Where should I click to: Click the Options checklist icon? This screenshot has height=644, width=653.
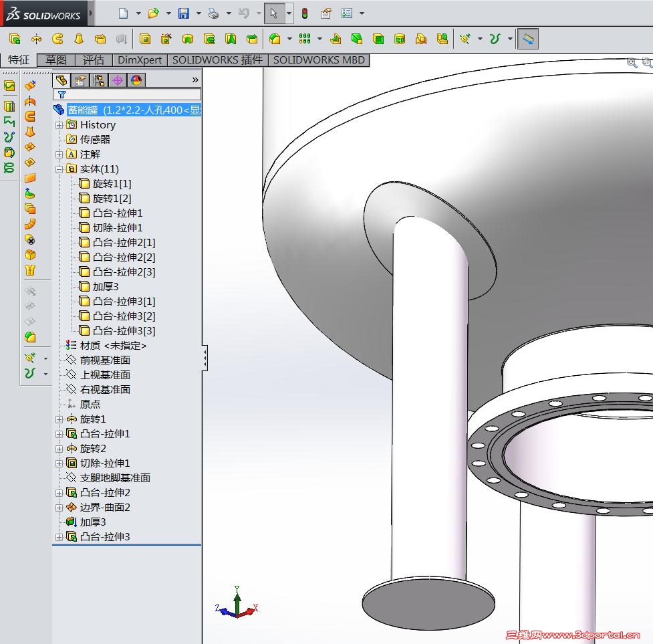(x=346, y=13)
